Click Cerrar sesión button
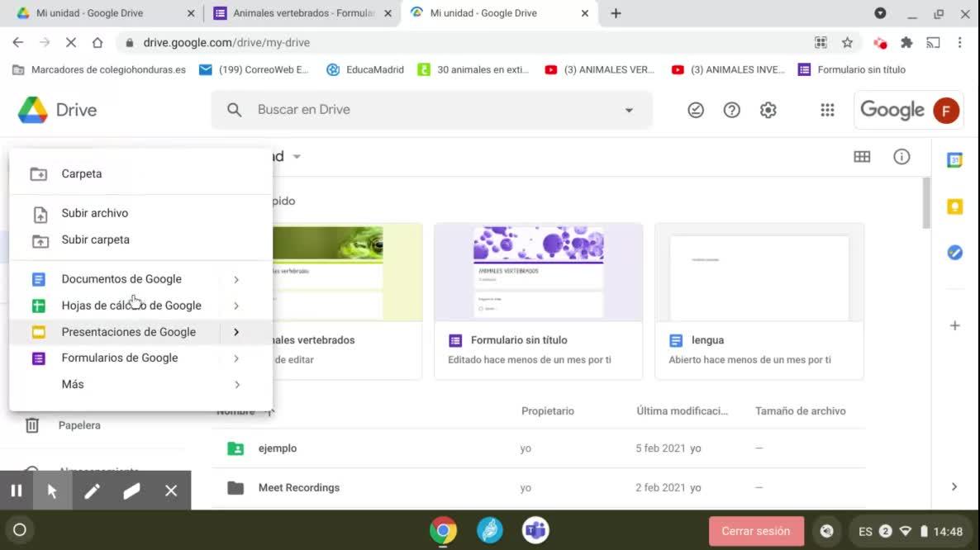The height and width of the screenshot is (550, 980). click(x=756, y=531)
